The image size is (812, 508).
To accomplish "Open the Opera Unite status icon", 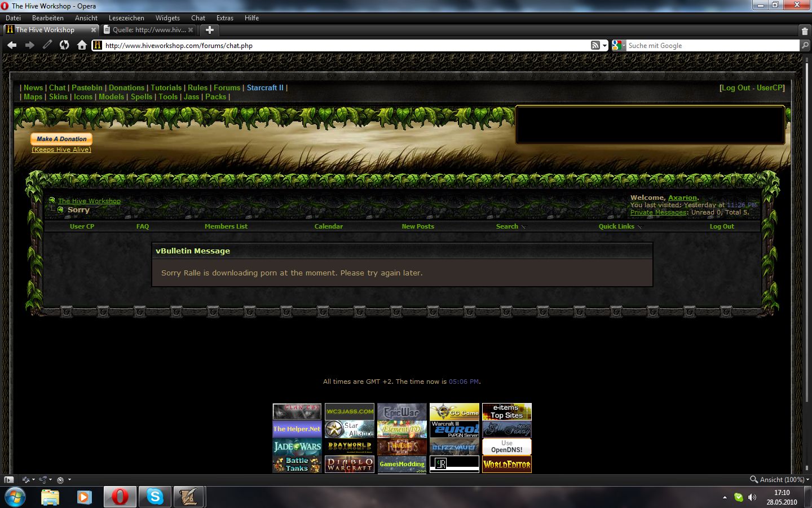I will point(43,480).
